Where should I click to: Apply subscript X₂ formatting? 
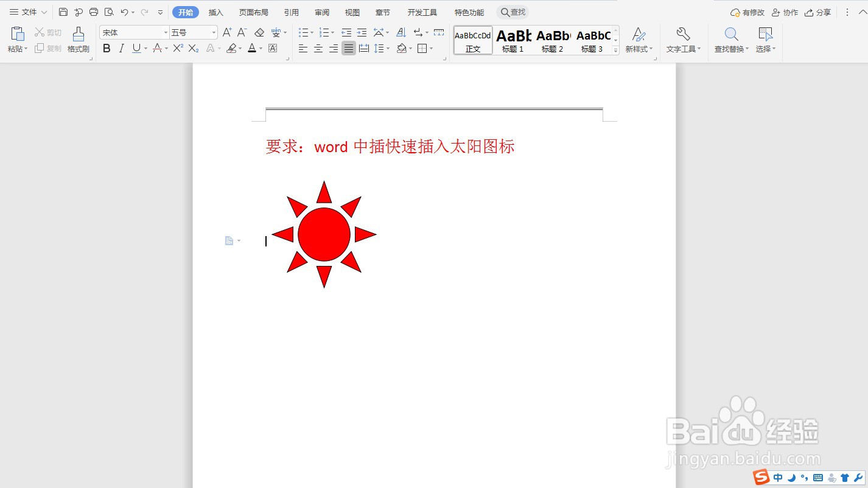pos(194,48)
